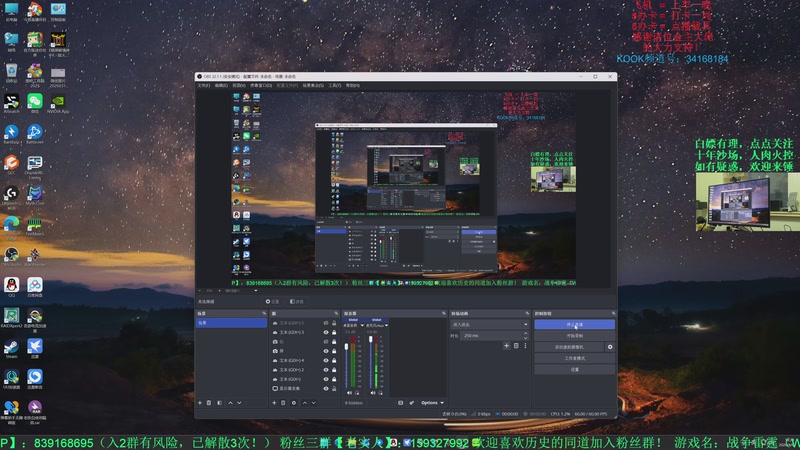Screen dimensions: 800x450
Task: Toggle lock on 文本 (GDI+) 3 source
Action: pos(334,332)
